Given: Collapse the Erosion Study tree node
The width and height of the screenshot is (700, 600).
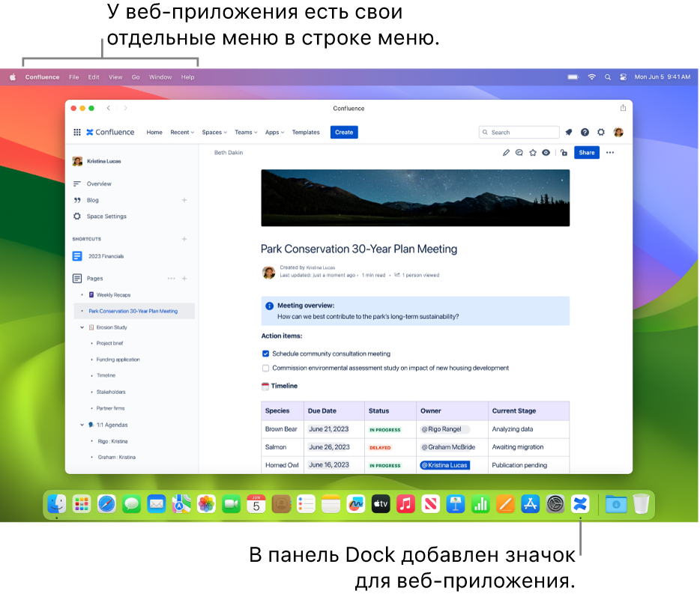Looking at the screenshot, I should (82, 327).
